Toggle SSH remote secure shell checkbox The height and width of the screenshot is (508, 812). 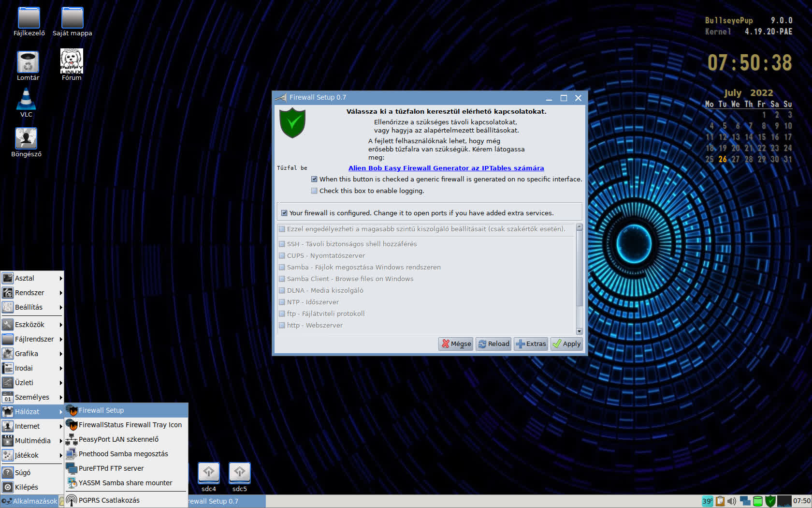click(282, 244)
